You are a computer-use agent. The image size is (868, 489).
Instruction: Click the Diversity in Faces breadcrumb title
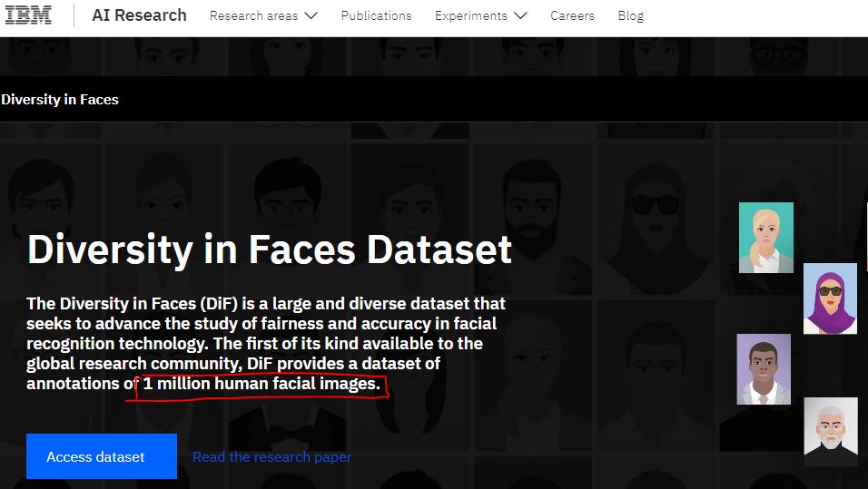click(60, 100)
